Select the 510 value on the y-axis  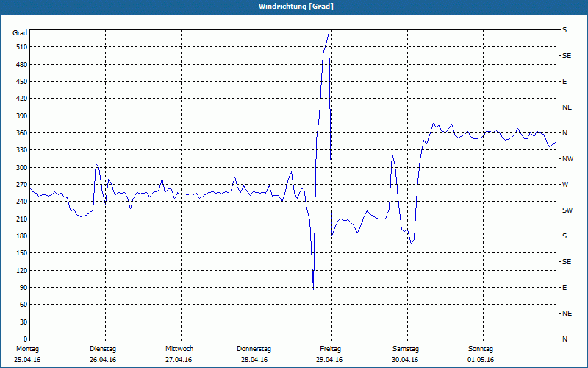click(x=21, y=47)
